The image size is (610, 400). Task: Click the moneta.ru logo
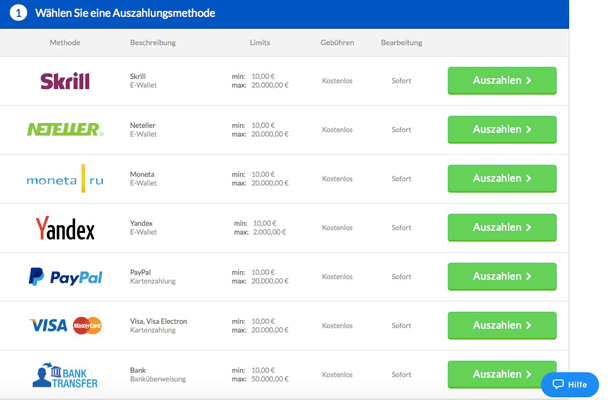(x=65, y=179)
